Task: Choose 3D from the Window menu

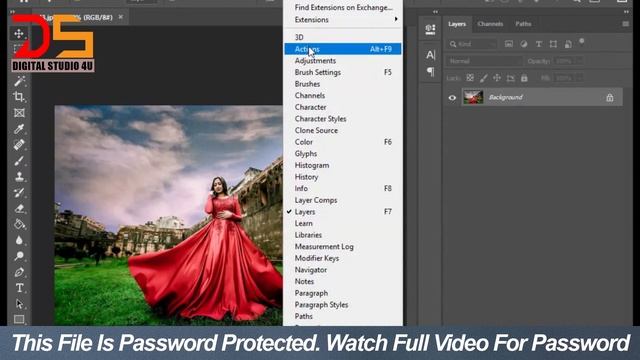Action: coord(342,37)
